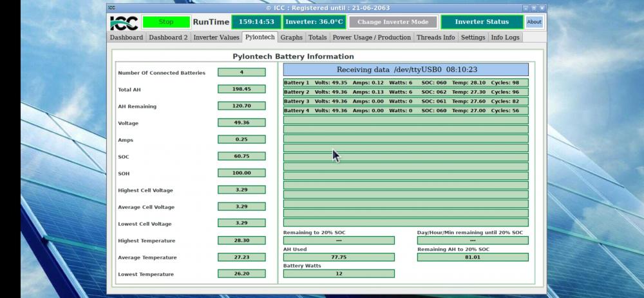
Task: Click the Battery Watts label
Action: click(302, 266)
